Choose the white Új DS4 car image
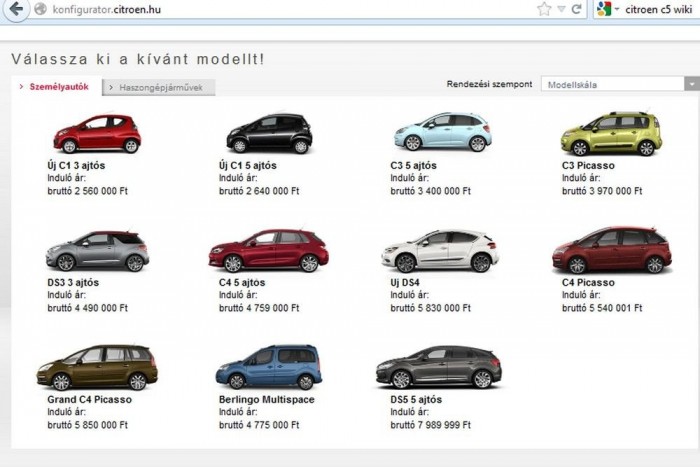700x467 pixels. pyautogui.click(x=440, y=250)
